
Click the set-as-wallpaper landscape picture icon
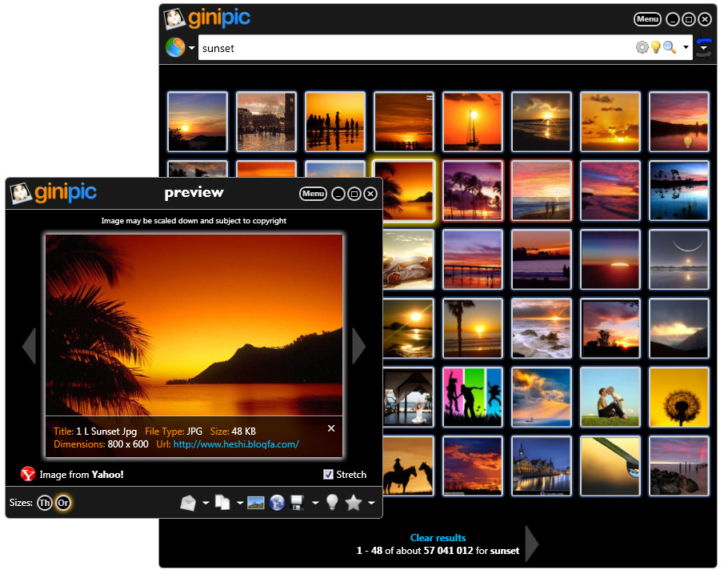click(256, 503)
